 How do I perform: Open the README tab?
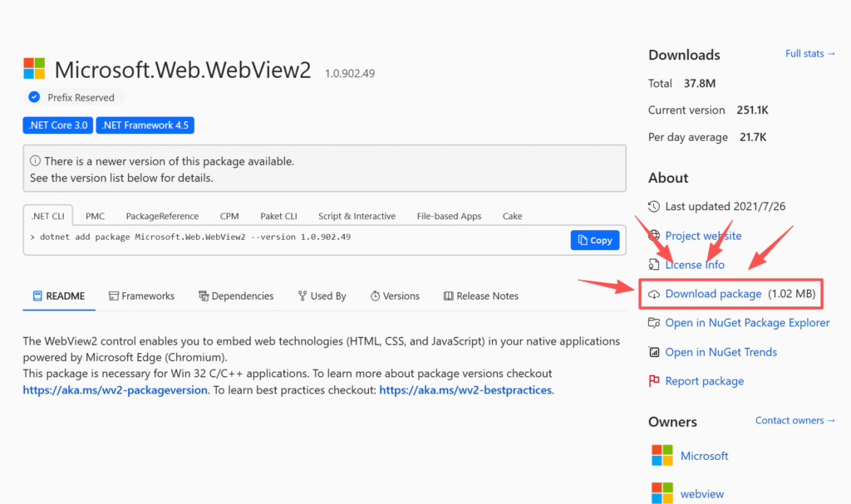click(59, 296)
